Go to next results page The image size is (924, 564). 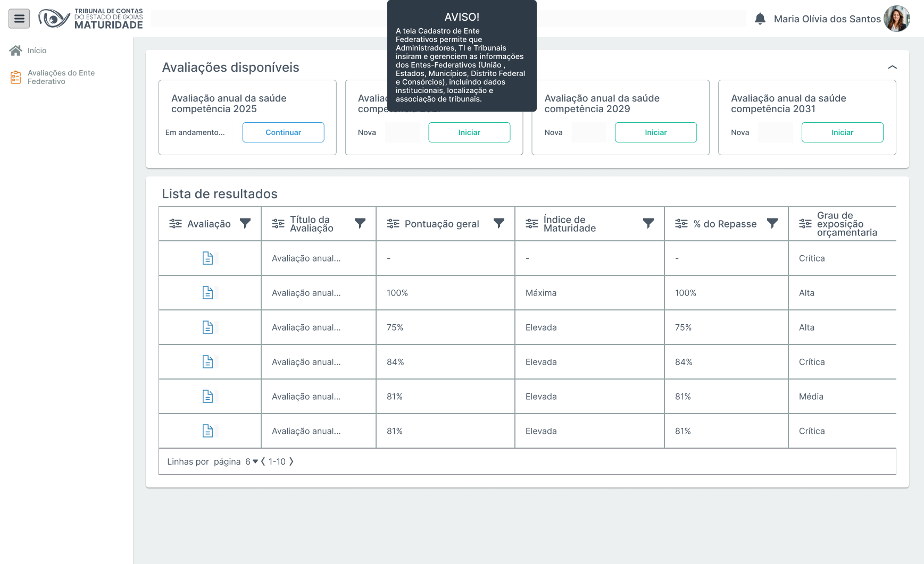291,461
